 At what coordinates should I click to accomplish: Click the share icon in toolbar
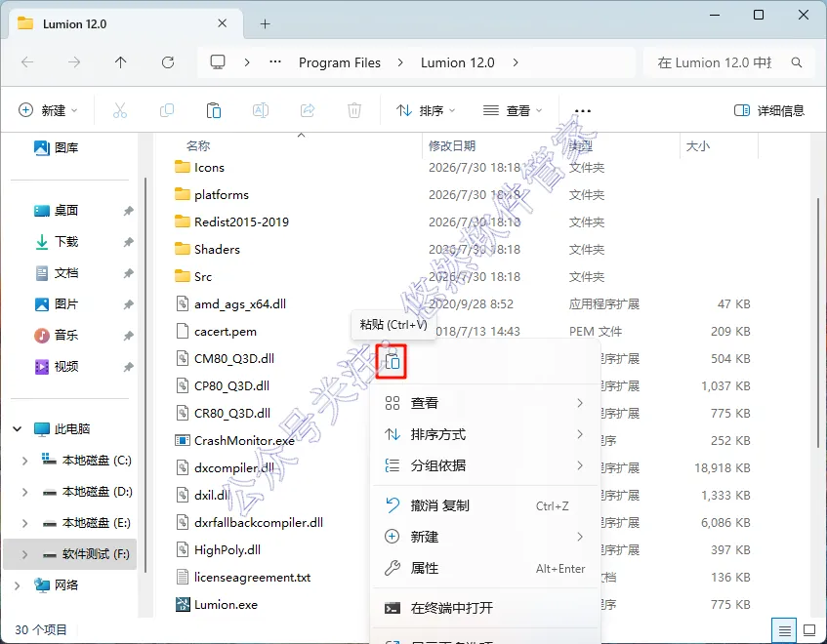click(308, 110)
